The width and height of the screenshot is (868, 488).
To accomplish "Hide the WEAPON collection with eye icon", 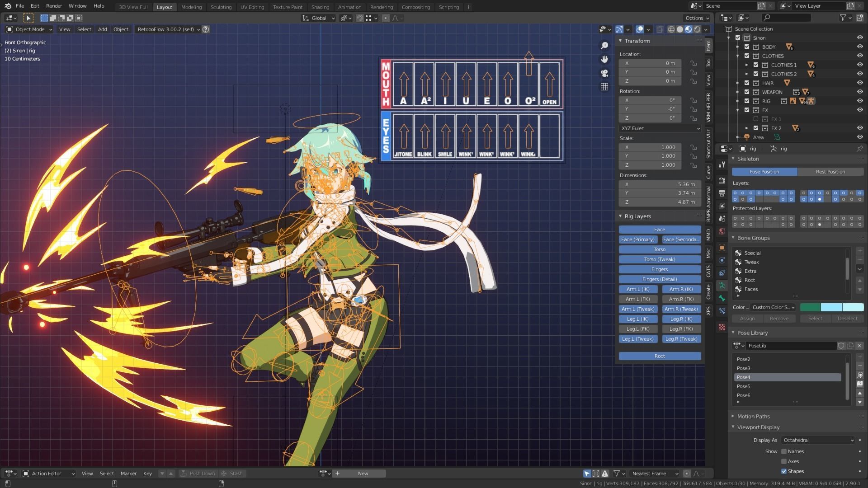I will (859, 92).
